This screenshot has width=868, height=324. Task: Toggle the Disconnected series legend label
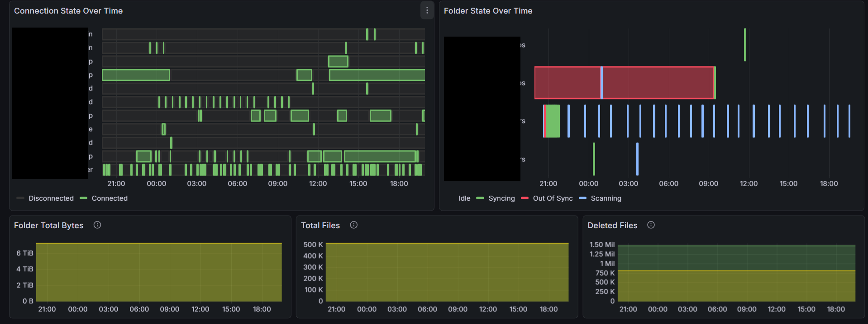(51, 198)
